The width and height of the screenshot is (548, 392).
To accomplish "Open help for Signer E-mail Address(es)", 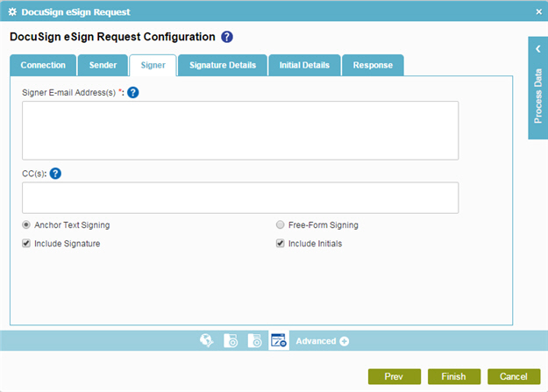I will (x=132, y=93).
